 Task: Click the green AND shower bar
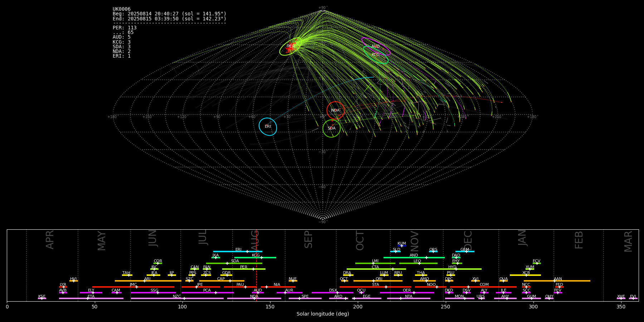[x=414, y=257]
